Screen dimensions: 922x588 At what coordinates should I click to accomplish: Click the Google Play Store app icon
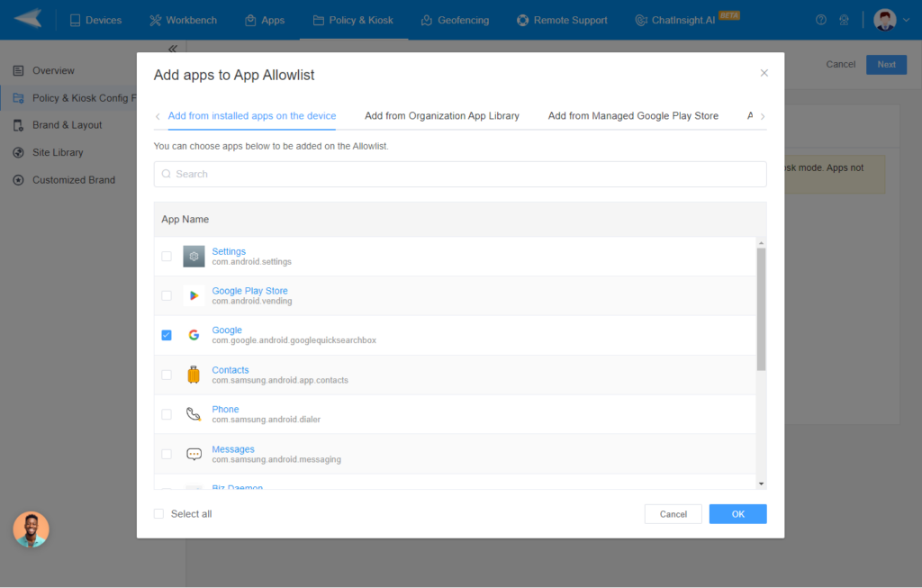click(194, 295)
